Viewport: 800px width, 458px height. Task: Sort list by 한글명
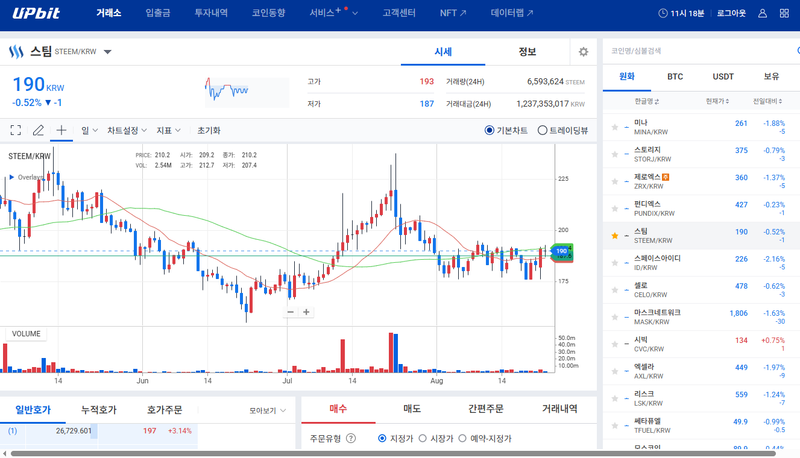coord(646,101)
